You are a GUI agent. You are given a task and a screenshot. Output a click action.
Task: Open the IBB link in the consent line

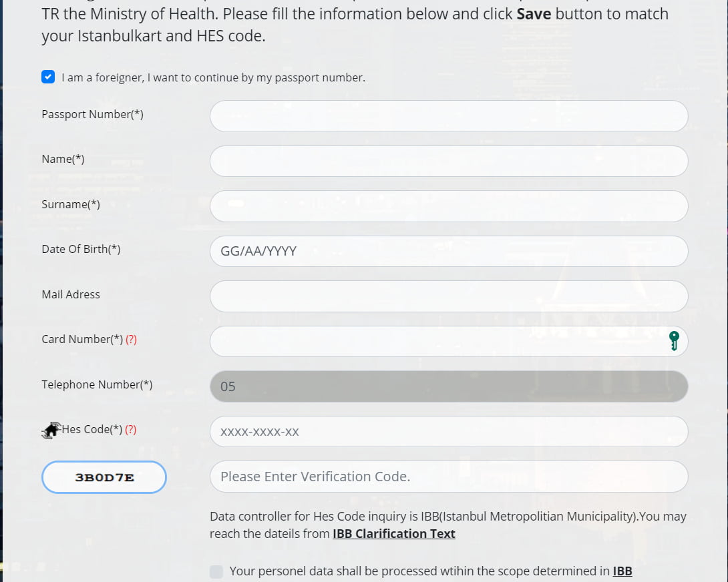(x=622, y=571)
